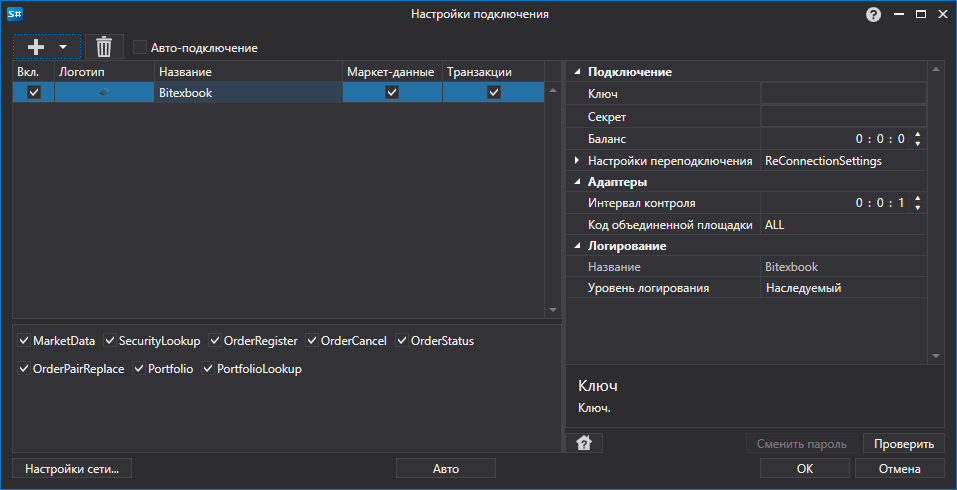This screenshot has width=957, height=490.
Task: Uncheck the OrderPairReplace checkbox
Action: point(24,369)
